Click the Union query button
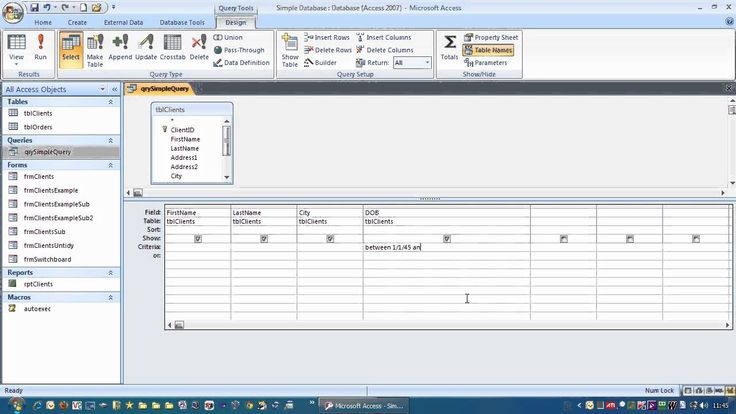 [228, 37]
